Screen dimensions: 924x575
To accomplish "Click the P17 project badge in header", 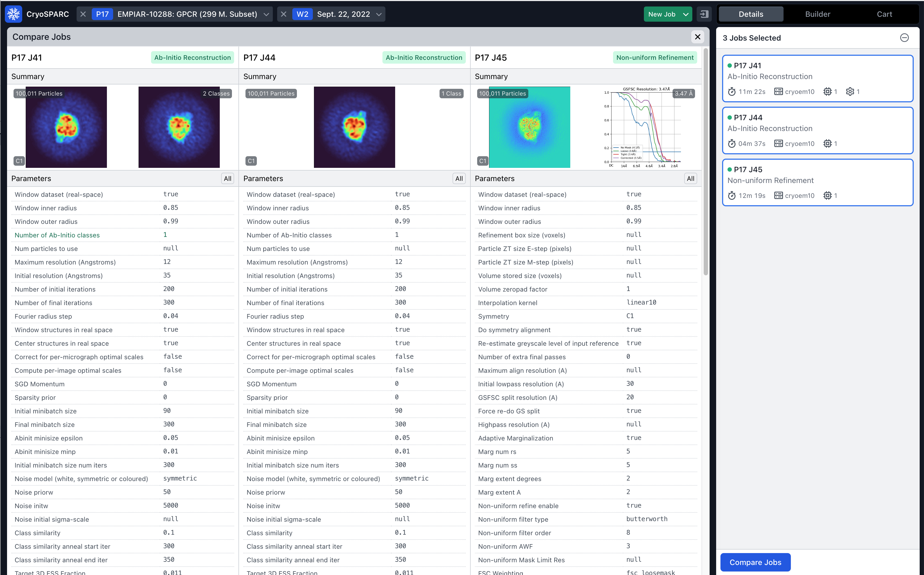I will (102, 14).
